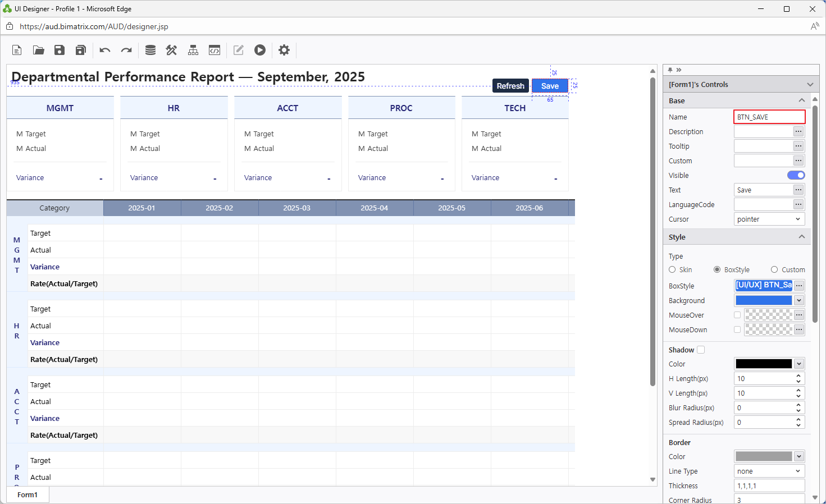Image resolution: width=826 pixels, height=504 pixels.
Task: Click the Save All toolbar icon
Action: click(81, 51)
